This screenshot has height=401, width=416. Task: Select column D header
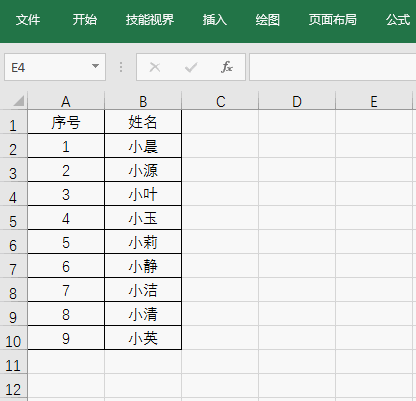297,101
